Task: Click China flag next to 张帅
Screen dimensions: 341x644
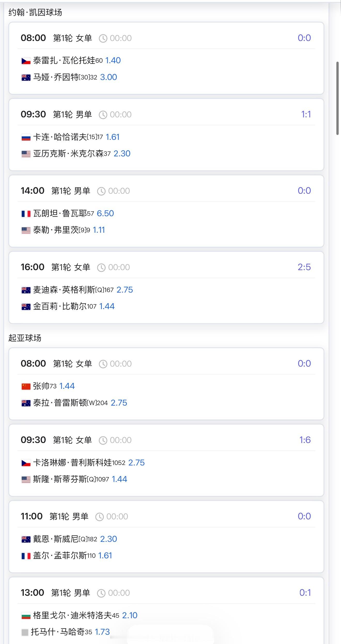Action: (26, 387)
